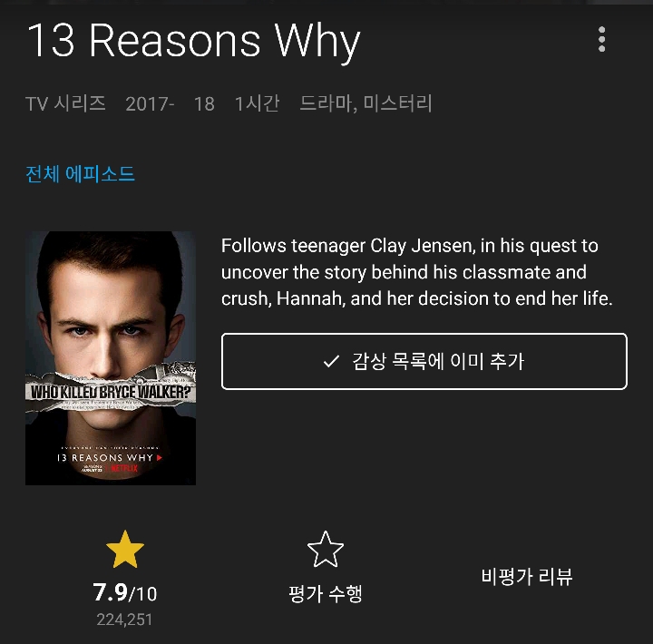Open the 13 Reasons Why poster image
653x644 pixels.
tap(111, 357)
